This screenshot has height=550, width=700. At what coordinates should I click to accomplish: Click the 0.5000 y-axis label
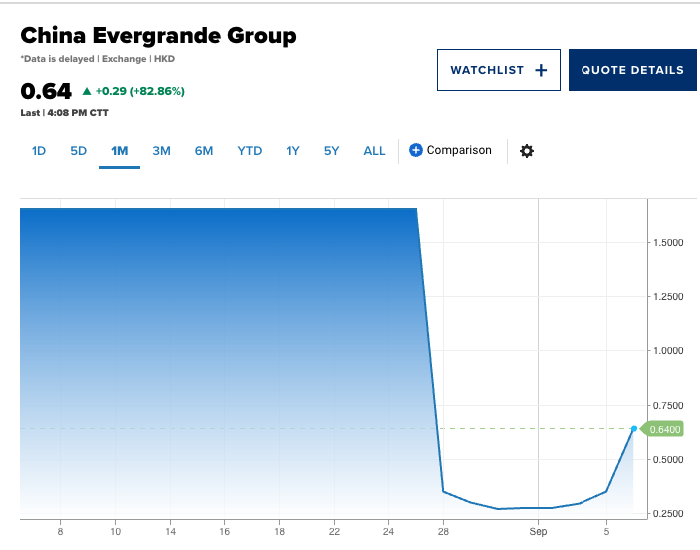click(x=668, y=459)
